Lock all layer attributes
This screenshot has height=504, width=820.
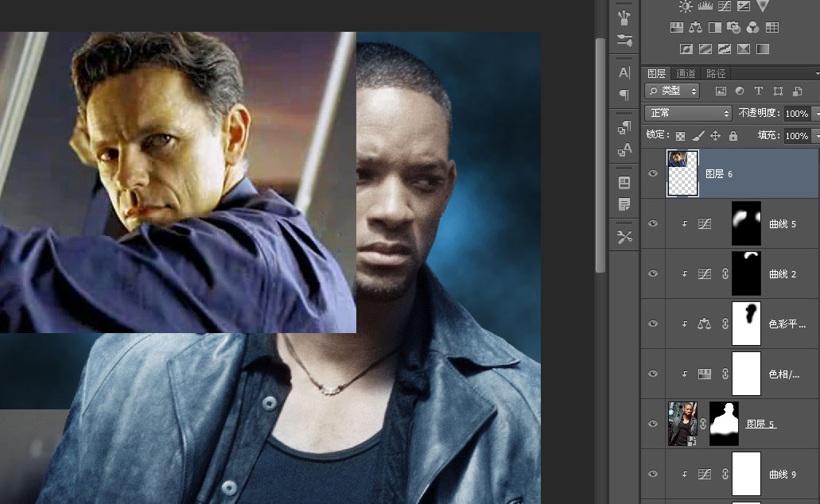tap(733, 136)
